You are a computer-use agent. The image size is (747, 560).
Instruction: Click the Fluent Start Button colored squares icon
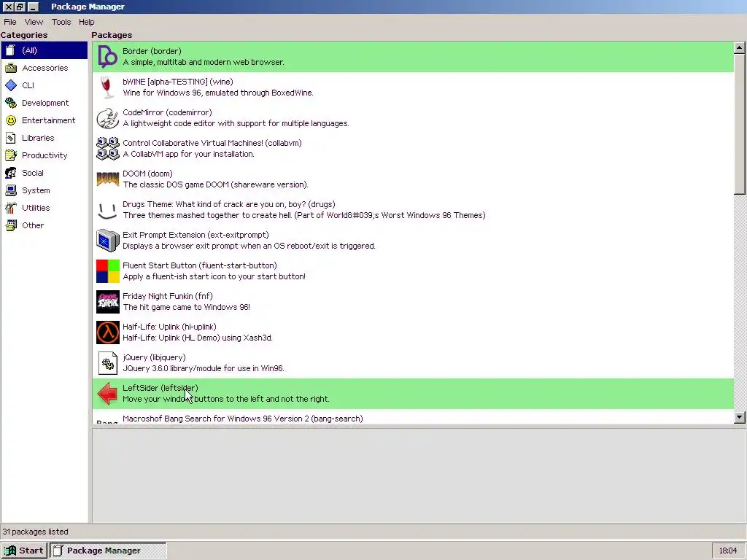[108, 271]
